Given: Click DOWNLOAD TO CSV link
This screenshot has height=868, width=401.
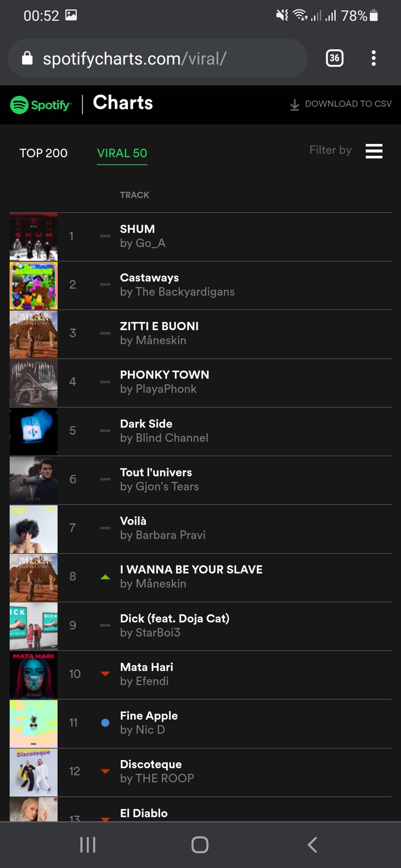Looking at the screenshot, I should 348,104.
